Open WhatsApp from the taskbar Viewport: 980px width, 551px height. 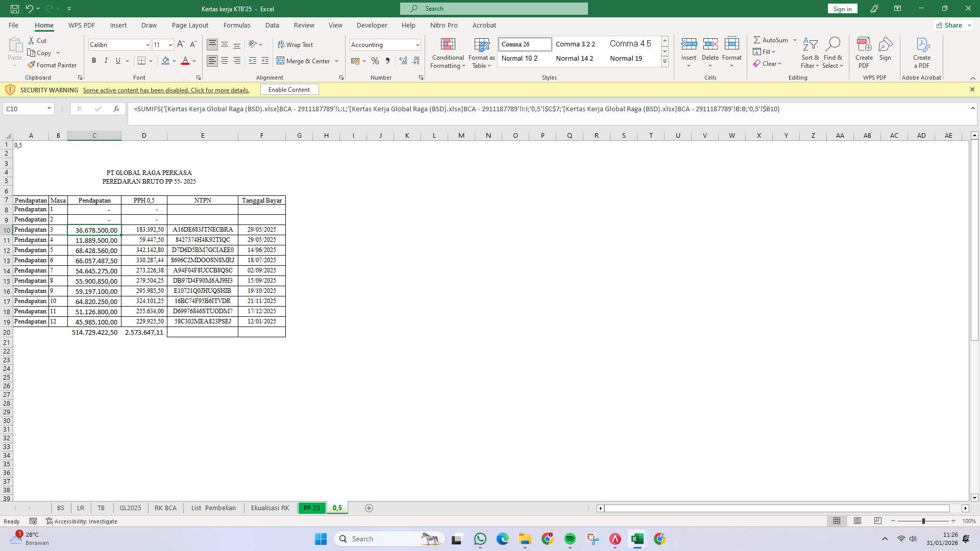(480, 539)
